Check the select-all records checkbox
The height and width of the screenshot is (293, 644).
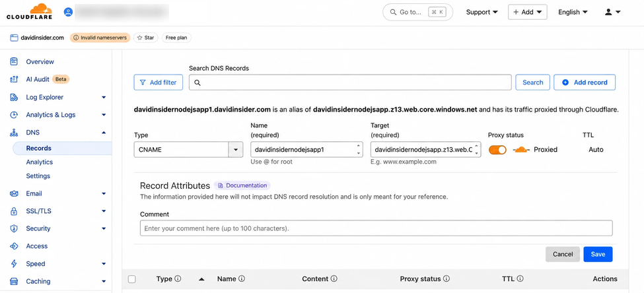132,279
